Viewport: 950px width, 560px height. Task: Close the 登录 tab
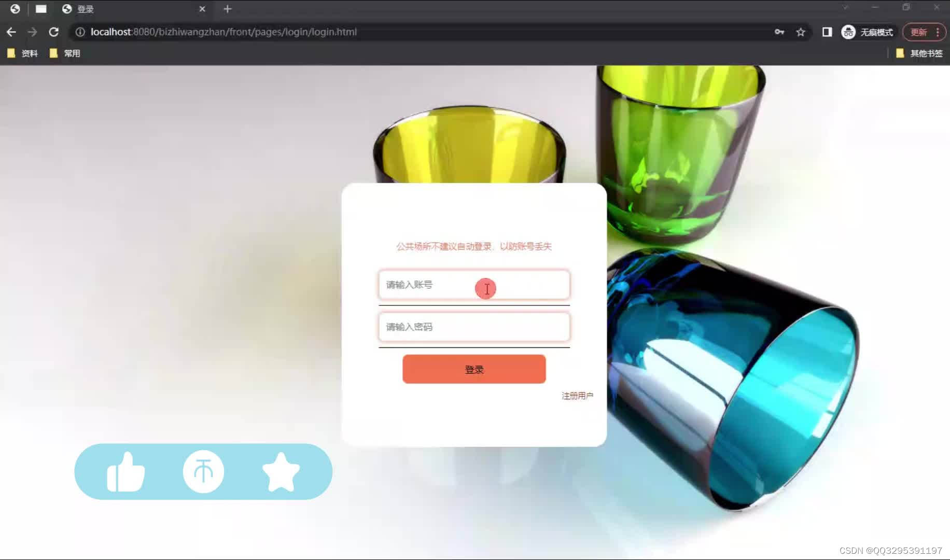[202, 9]
